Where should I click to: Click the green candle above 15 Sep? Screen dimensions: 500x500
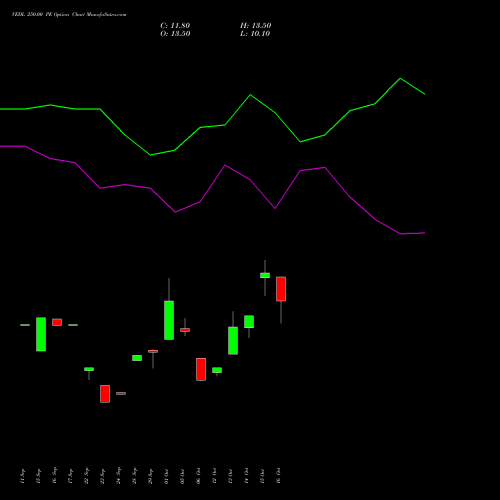(x=41, y=334)
